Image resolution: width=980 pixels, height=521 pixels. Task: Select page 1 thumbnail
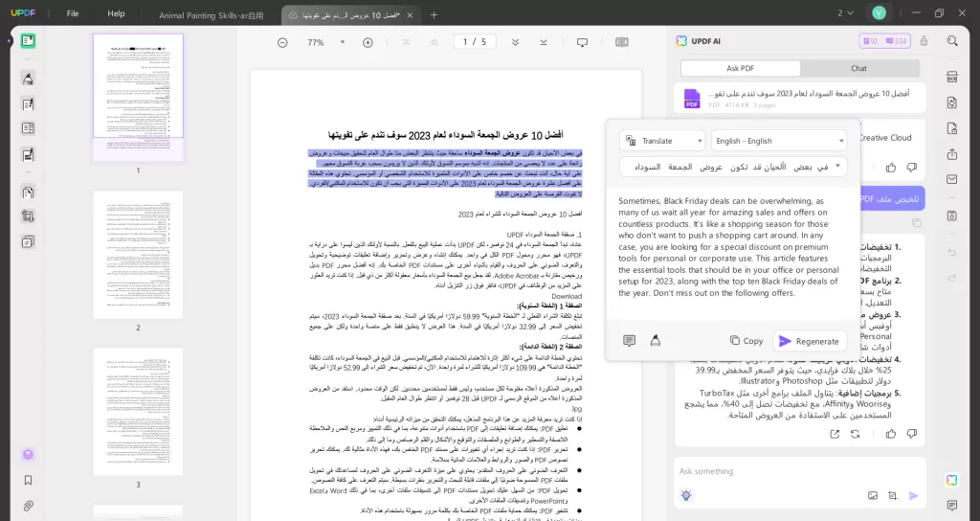click(x=138, y=97)
